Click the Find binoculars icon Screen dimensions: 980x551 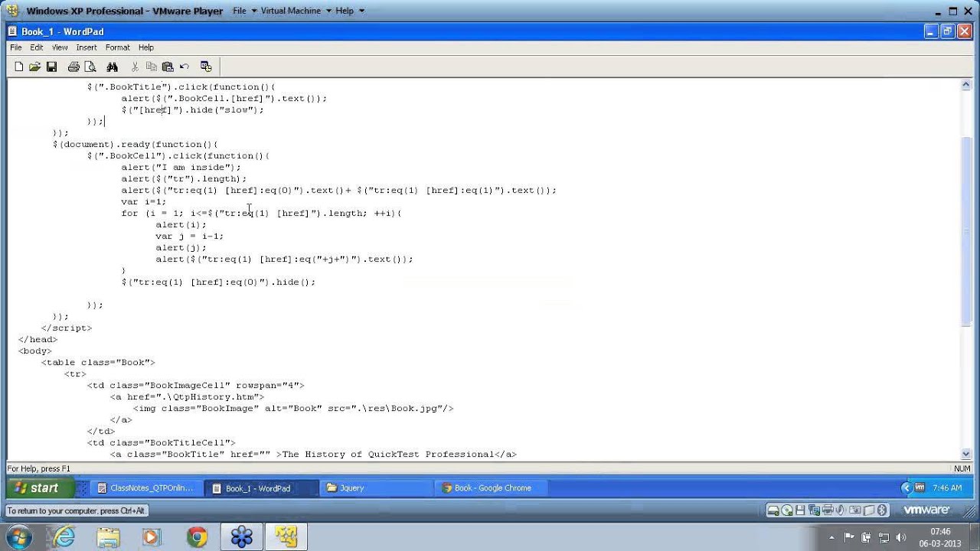pos(112,67)
